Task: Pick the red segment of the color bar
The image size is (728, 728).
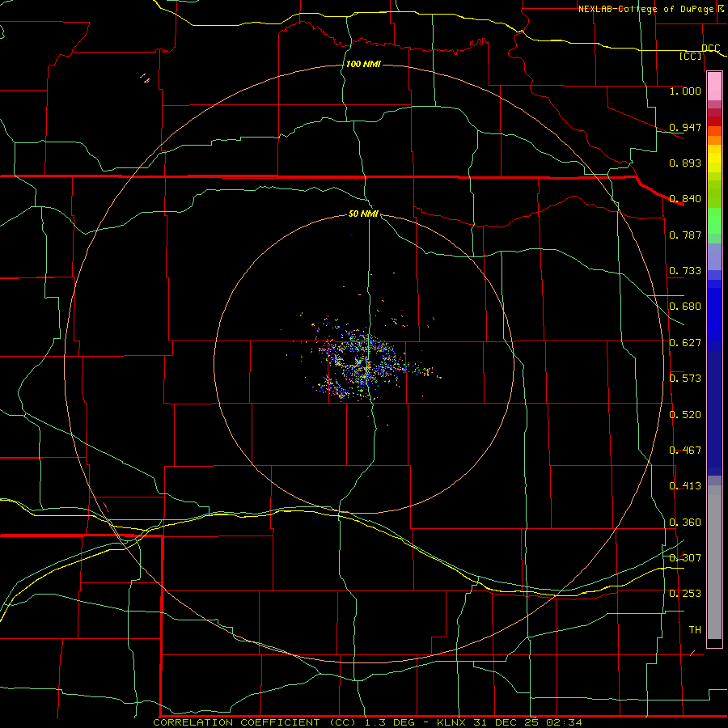Action: (714, 121)
